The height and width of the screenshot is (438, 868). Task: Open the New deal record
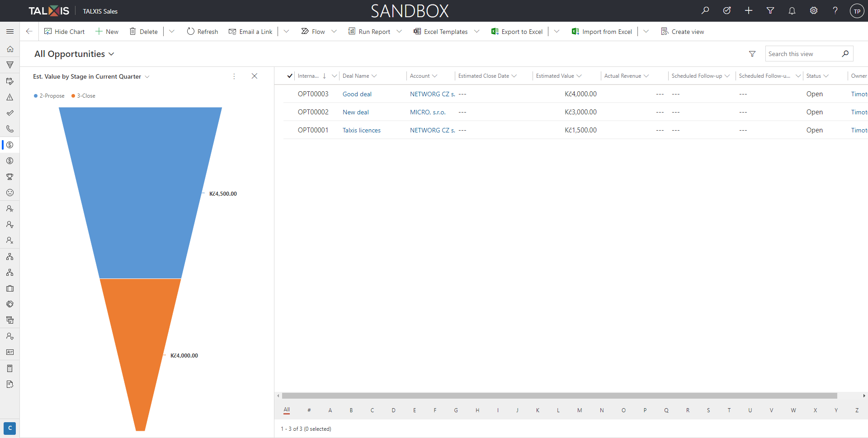[x=356, y=112]
